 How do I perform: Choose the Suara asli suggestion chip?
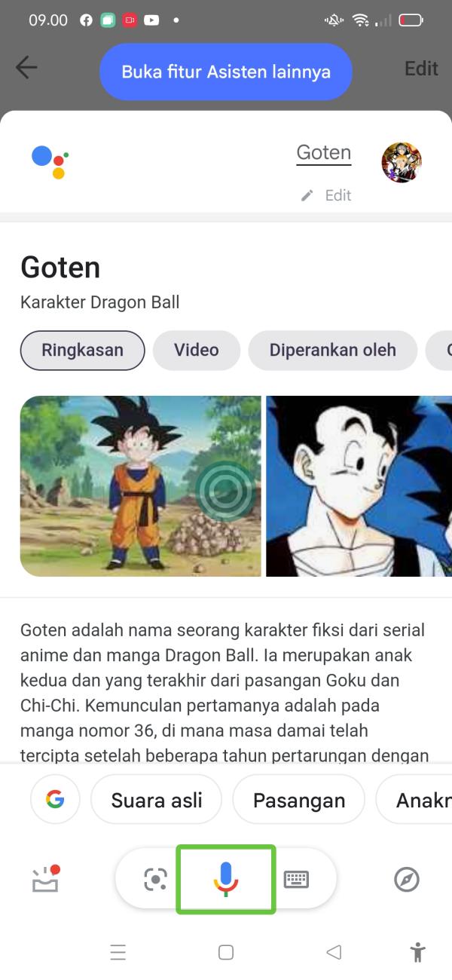click(x=157, y=800)
